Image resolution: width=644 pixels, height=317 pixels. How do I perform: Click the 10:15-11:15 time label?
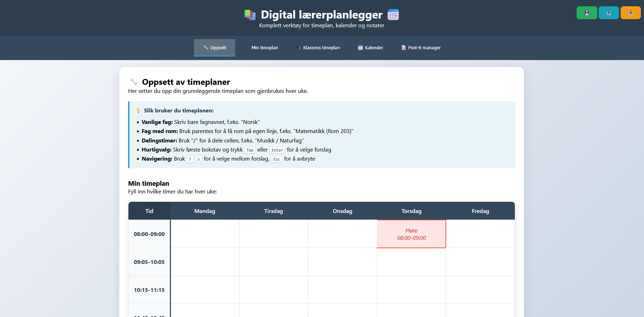(149, 290)
